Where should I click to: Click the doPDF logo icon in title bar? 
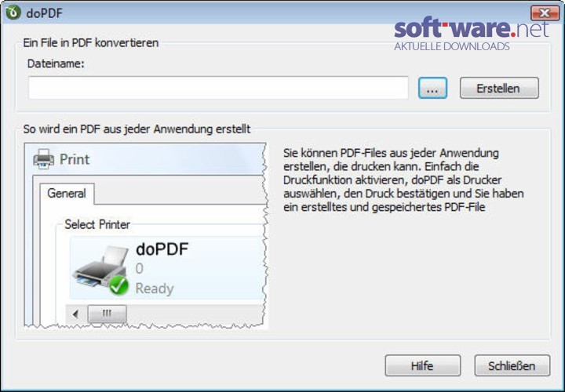(13, 13)
